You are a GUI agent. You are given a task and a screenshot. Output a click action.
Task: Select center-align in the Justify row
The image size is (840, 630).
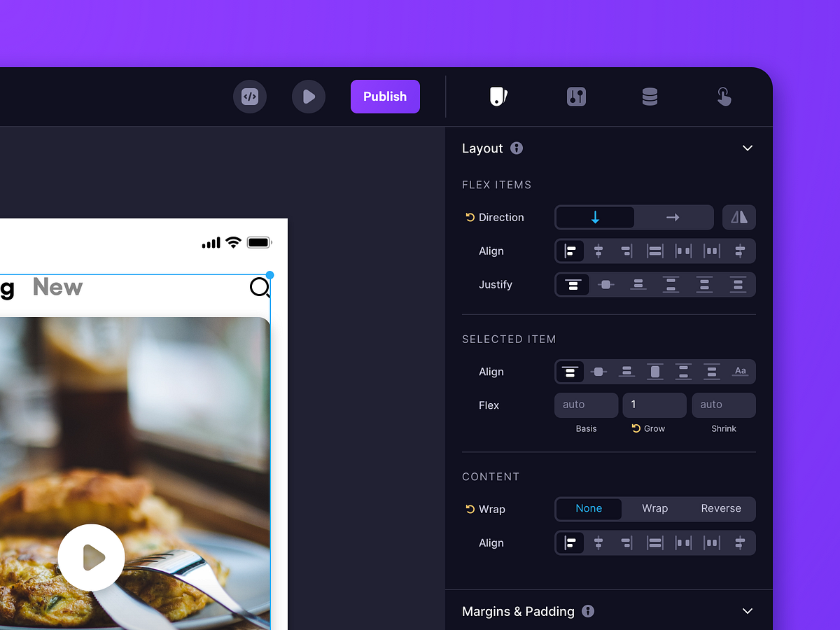(x=605, y=284)
